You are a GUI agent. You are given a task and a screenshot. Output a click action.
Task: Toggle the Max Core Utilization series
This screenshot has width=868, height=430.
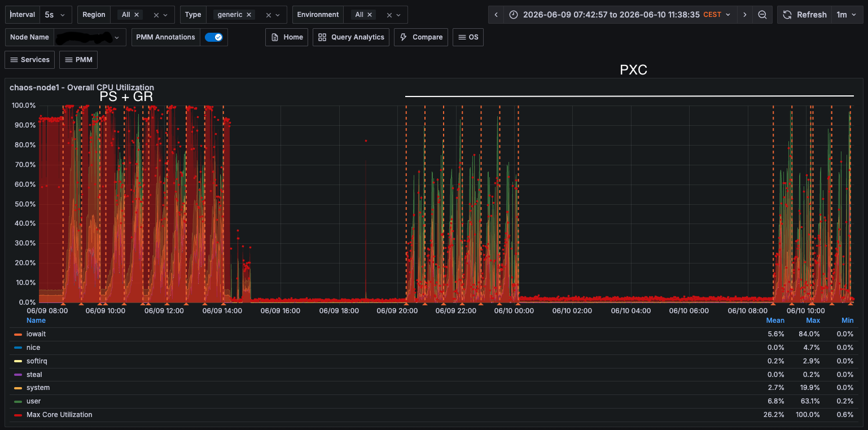pyautogui.click(x=59, y=415)
